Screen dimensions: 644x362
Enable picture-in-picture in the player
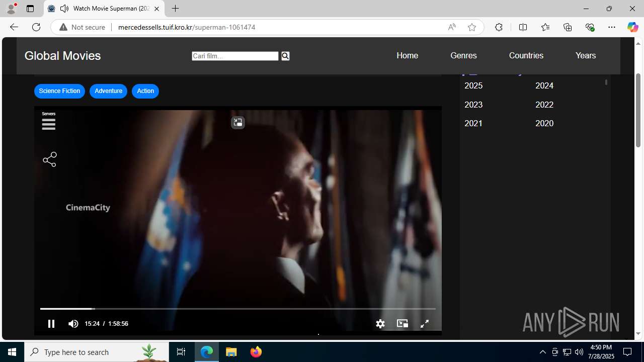pos(403,323)
